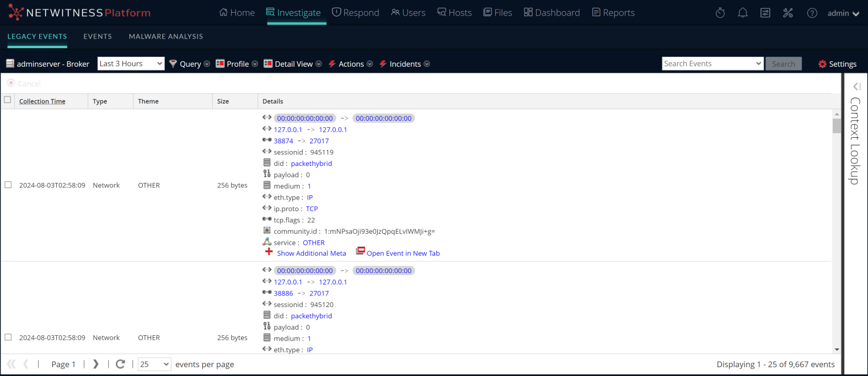Go to the previous page icon
This screenshot has height=376, width=868.
pyautogui.click(x=26, y=364)
